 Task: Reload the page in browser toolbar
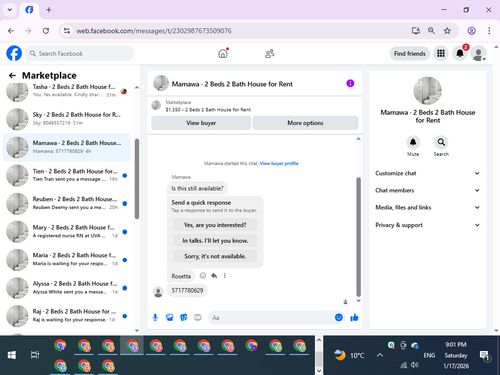pyautogui.click(x=46, y=31)
